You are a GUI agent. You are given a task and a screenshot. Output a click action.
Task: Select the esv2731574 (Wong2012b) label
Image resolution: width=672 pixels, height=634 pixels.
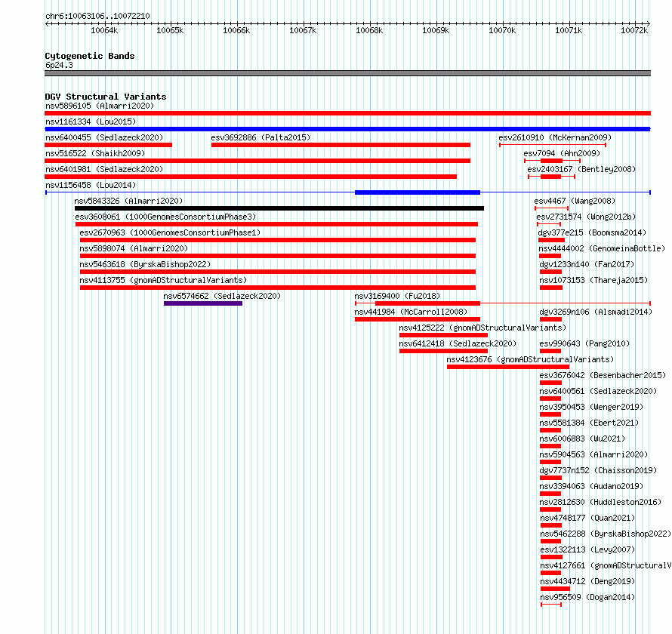point(586,217)
